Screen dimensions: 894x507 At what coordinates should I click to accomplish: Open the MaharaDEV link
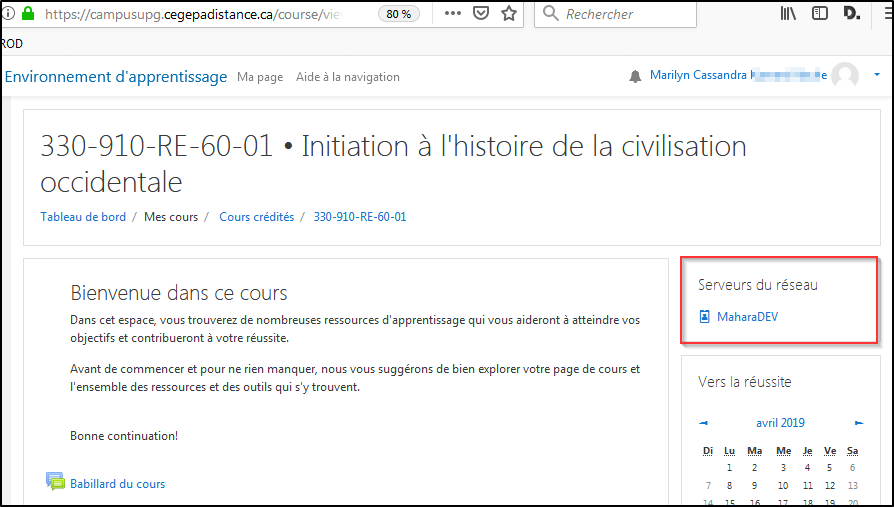(747, 317)
